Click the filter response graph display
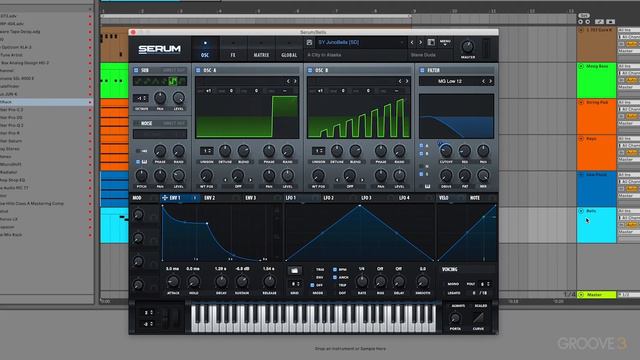 point(456,116)
